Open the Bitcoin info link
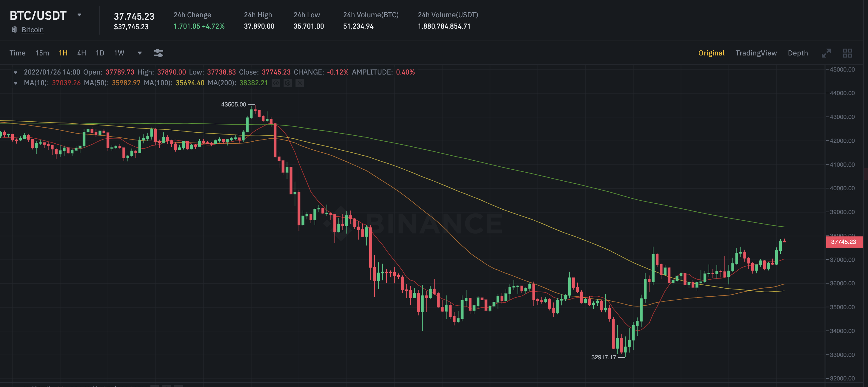 [32, 30]
